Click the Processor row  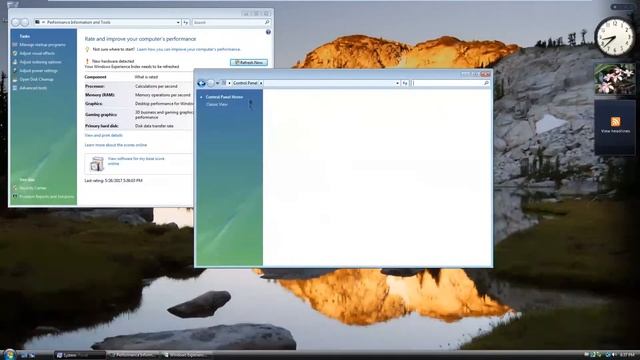point(138,86)
